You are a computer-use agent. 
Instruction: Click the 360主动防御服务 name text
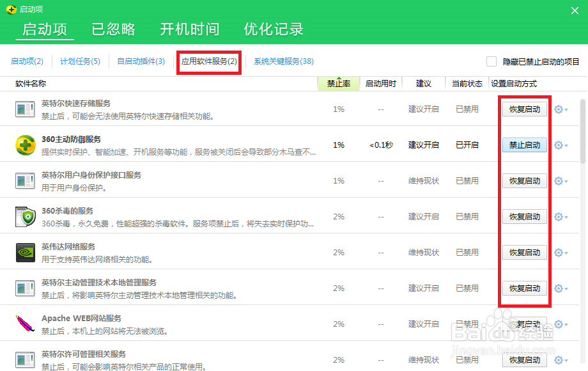click(x=71, y=139)
